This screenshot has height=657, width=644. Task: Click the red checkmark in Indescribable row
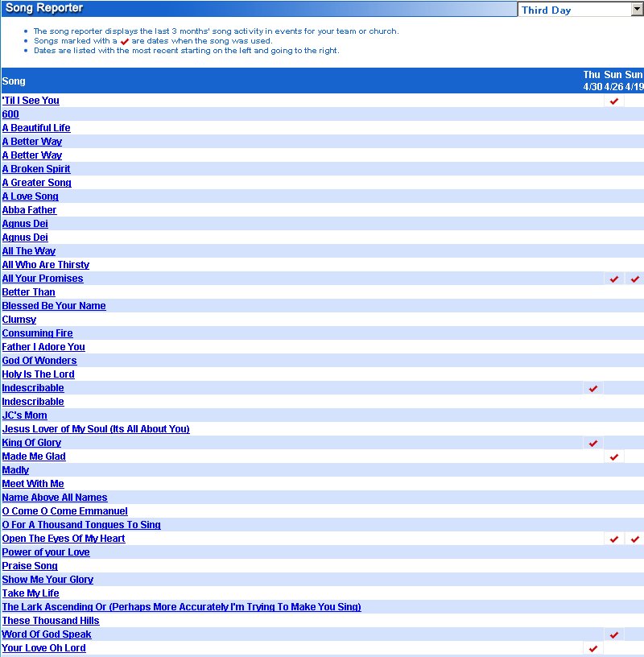point(593,389)
